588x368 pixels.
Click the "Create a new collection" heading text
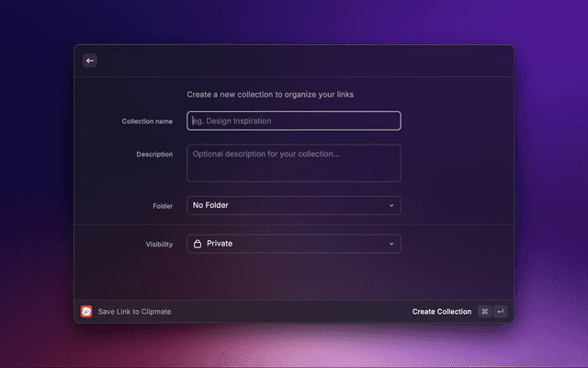tap(270, 95)
